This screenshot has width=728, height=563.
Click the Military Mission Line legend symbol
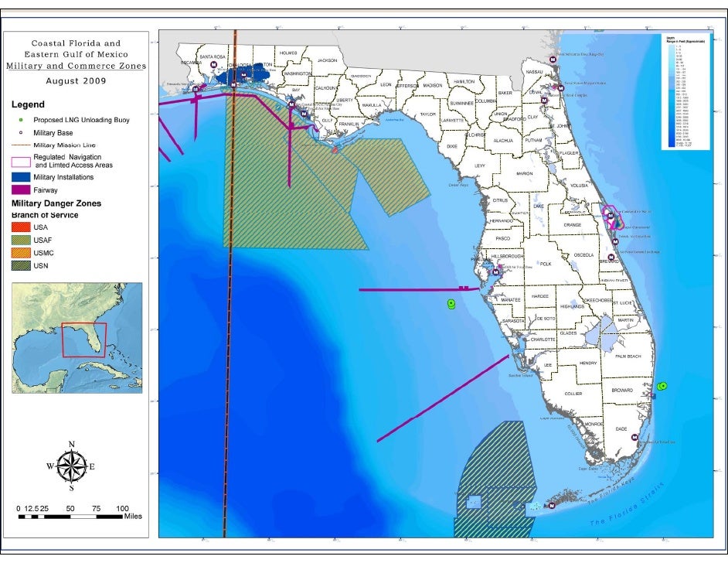pyautogui.click(x=21, y=145)
